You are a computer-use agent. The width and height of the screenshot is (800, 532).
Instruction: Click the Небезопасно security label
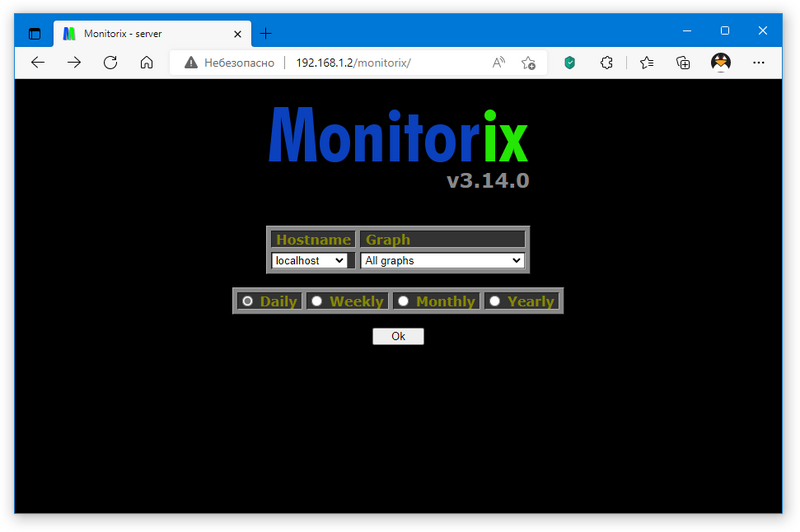(x=239, y=63)
